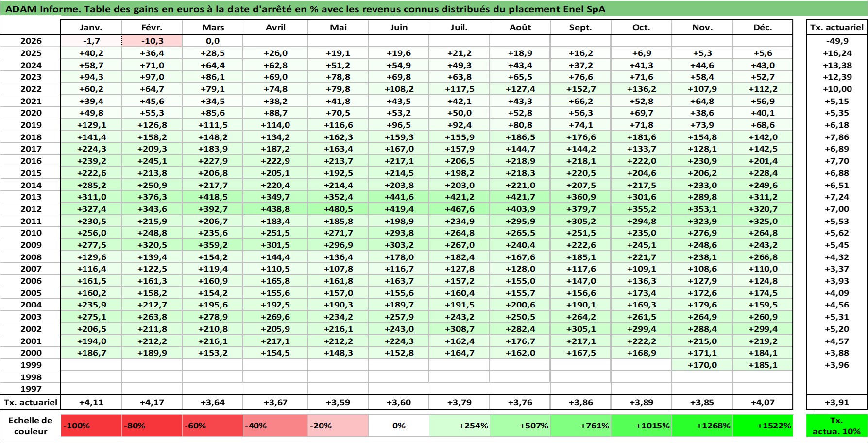The image size is (868, 443).
Task: Click the Avril column header
Action: 275,28
